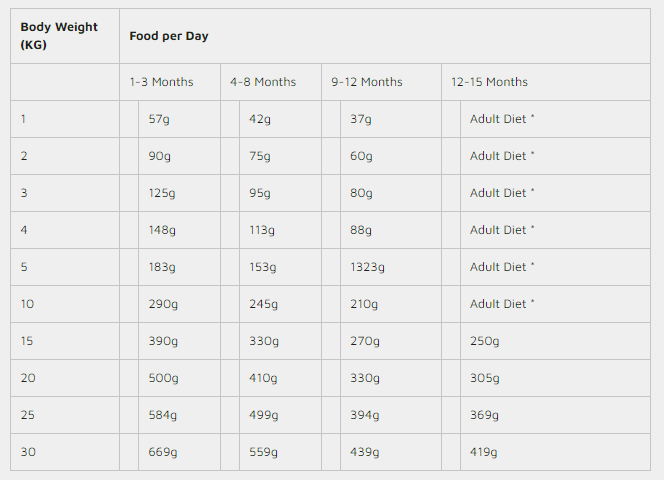
Task: Click the 250g value for 15 KG
Action: click(x=484, y=341)
